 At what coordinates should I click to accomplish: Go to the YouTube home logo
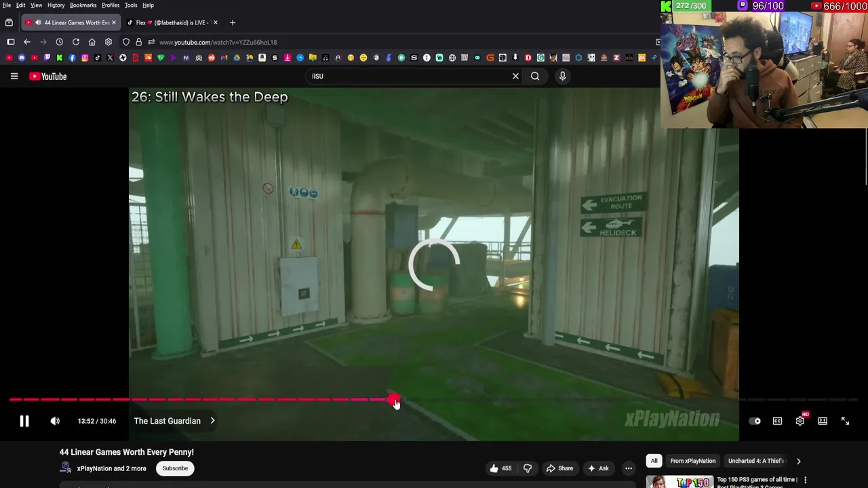[48, 77]
